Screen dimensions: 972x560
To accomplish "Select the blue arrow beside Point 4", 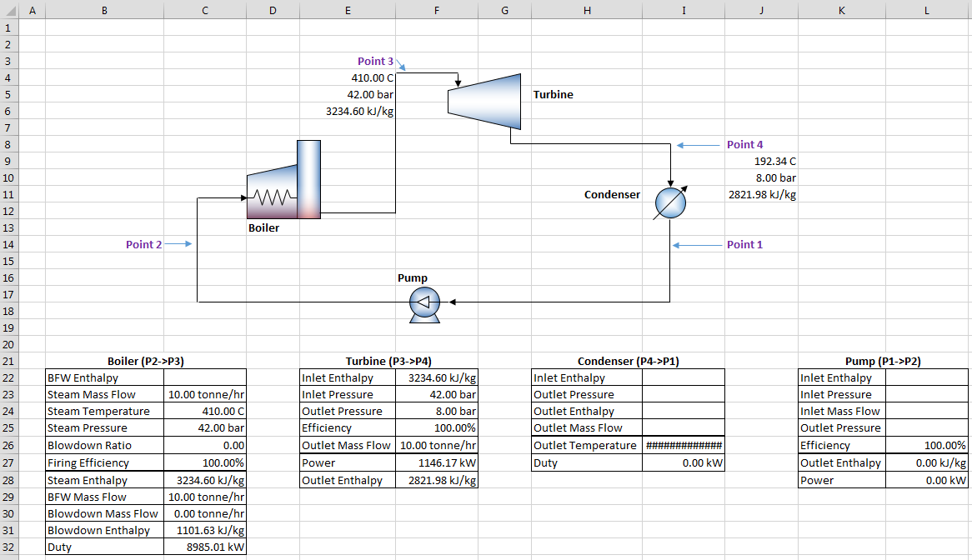I will tap(698, 145).
